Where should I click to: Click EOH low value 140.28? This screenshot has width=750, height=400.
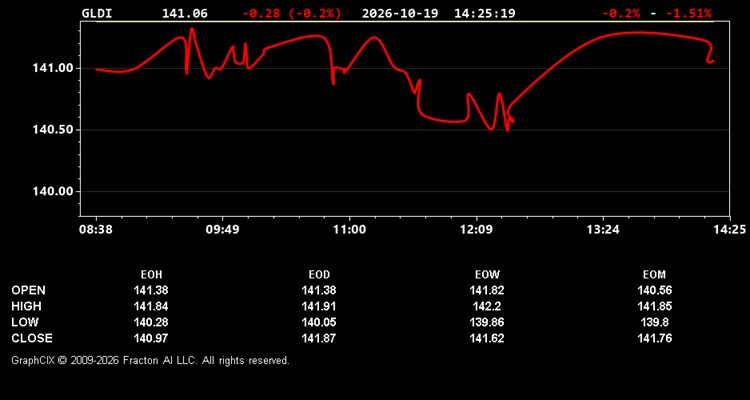click(151, 322)
